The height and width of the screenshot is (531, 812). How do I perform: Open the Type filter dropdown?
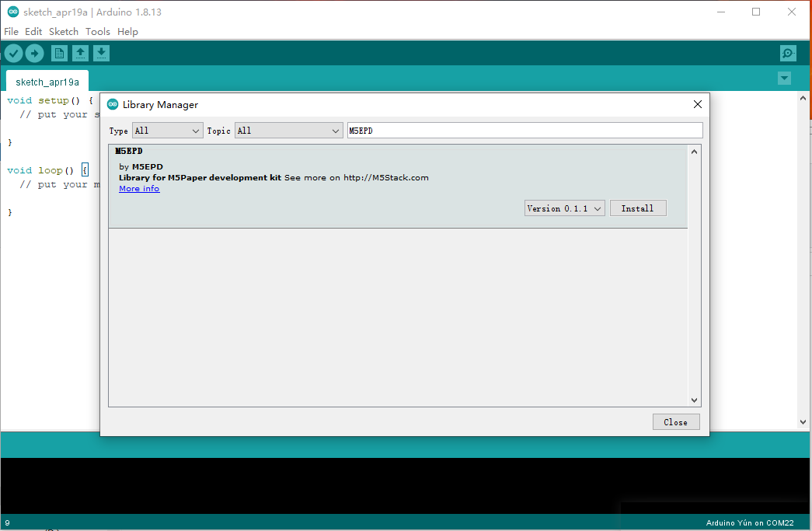(x=167, y=131)
